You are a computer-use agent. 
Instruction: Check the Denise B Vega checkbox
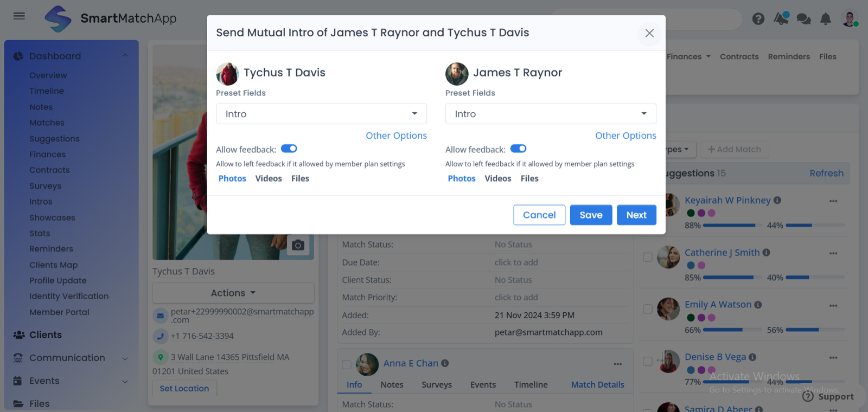click(648, 361)
